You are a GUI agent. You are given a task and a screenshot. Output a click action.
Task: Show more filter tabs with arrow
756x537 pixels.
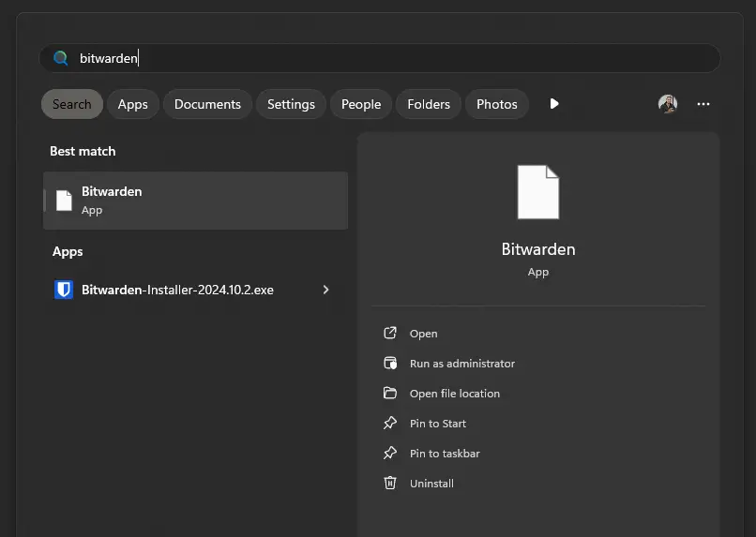(554, 104)
